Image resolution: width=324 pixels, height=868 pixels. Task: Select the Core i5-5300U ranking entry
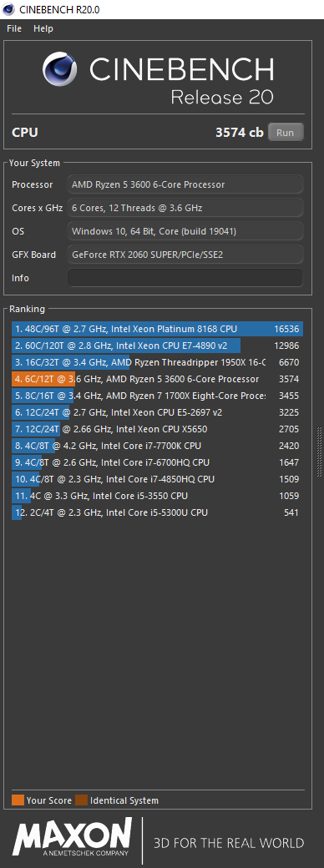click(157, 512)
